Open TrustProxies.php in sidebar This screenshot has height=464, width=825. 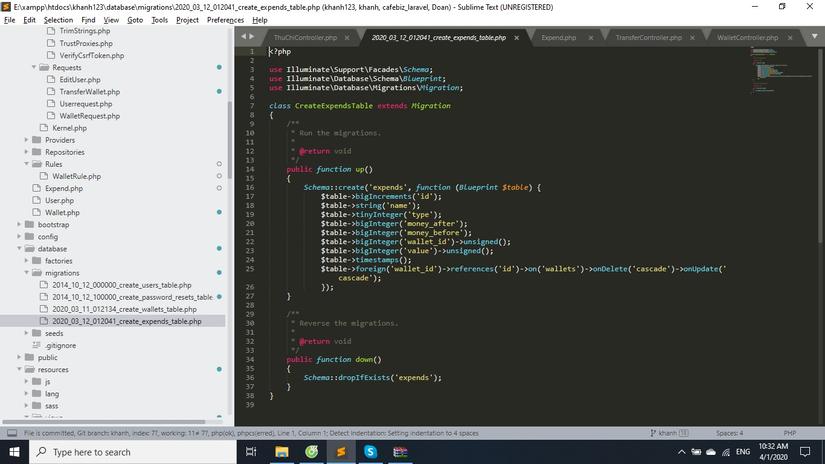pos(86,43)
